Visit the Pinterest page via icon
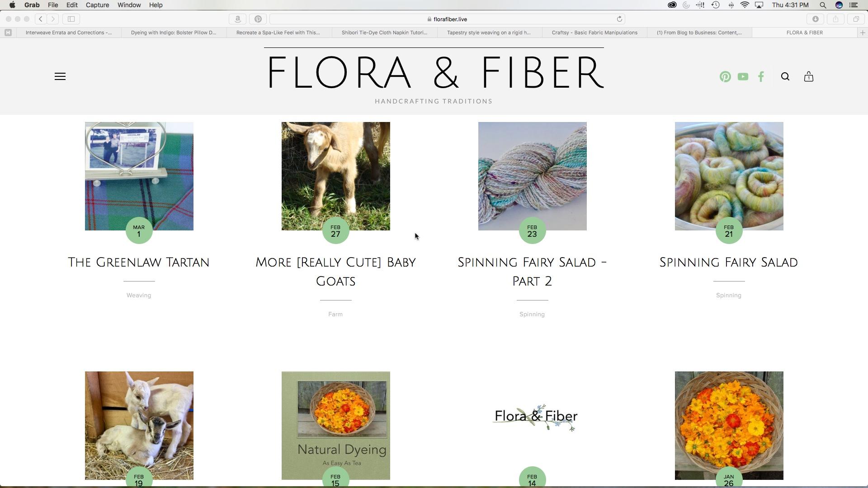 [x=725, y=77]
